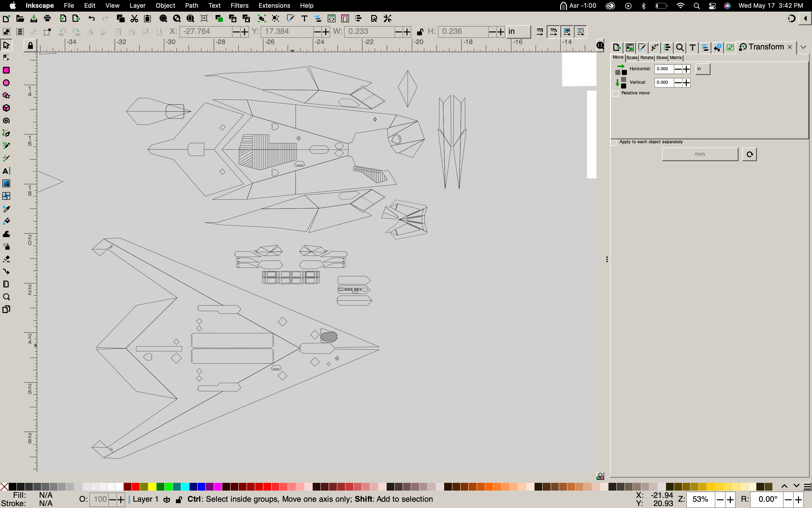This screenshot has height=508, width=812.
Task: Click the Print document icon
Action: coord(47,18)
